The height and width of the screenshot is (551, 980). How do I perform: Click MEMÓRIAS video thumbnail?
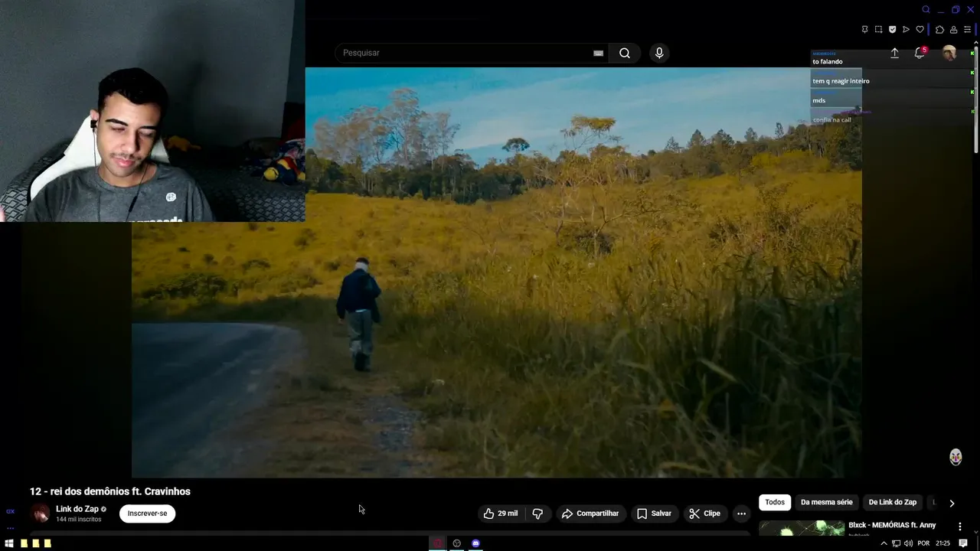click(802, 528)
